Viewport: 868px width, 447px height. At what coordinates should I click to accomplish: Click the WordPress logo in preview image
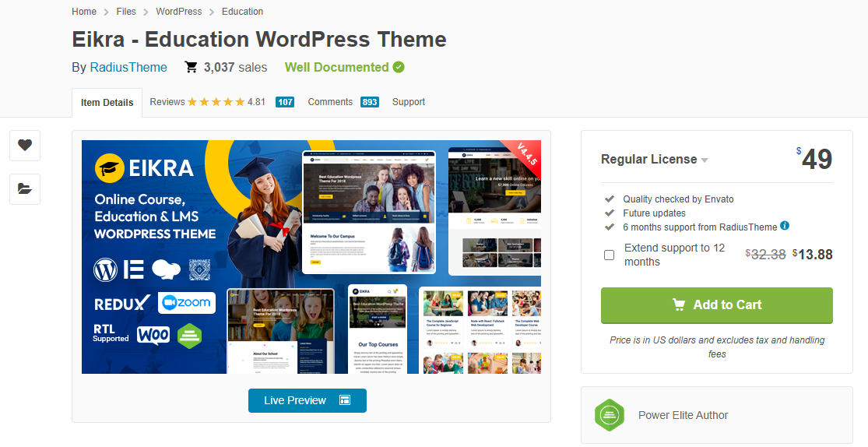tap(105, 269)
